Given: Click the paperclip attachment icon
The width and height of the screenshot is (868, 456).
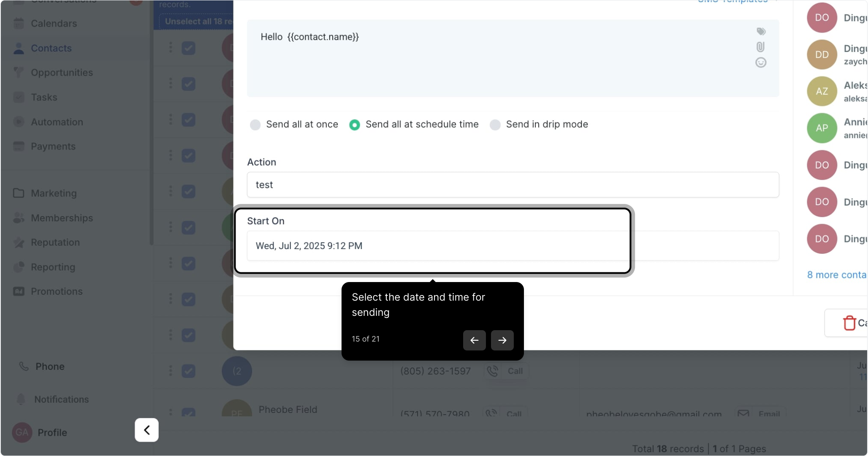Looking at the screenshot, I should (x=760, y=47).
